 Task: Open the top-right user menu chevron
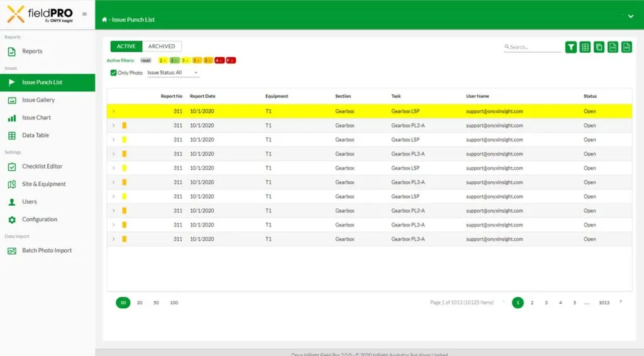631,16
